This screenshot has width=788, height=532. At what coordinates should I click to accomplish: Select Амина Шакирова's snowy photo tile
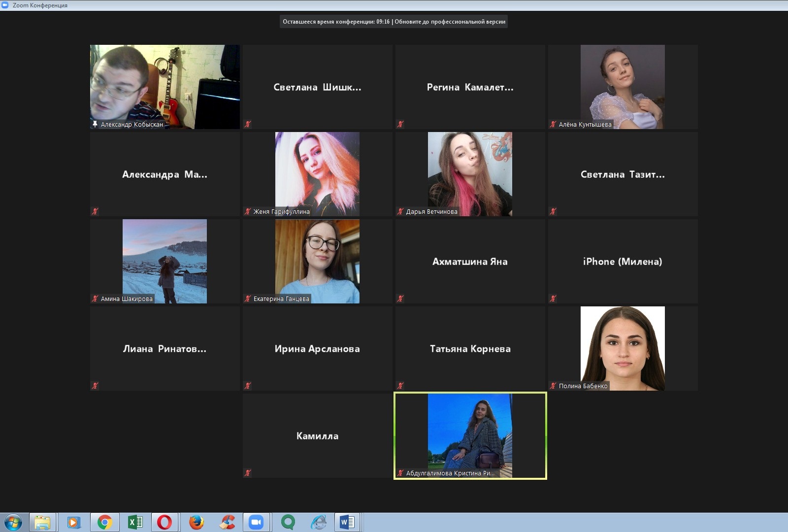pos(164,261)
